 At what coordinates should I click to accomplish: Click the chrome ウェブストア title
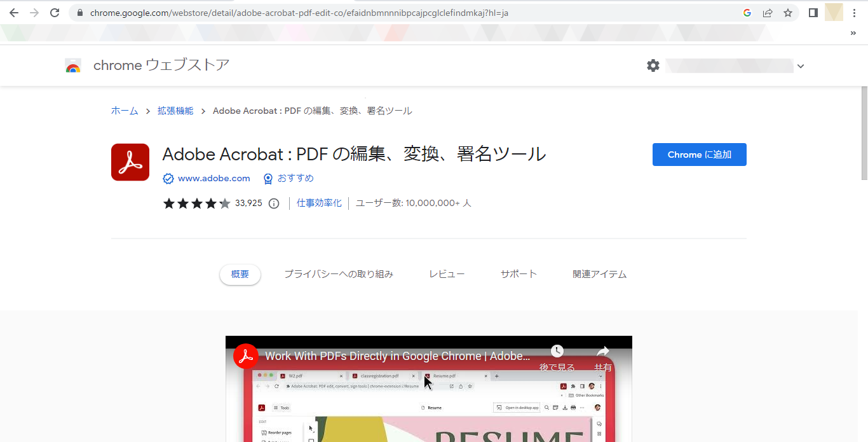click(x=161, y=66)
